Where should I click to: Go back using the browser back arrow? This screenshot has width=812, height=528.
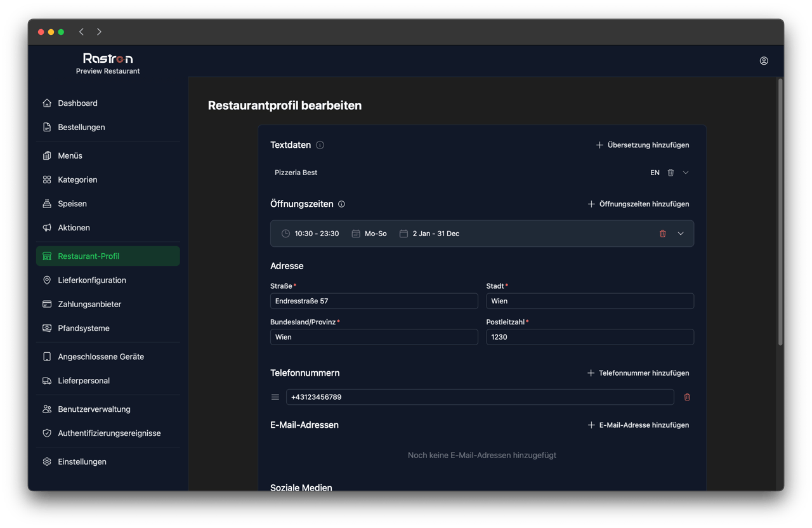coord(81,32)
